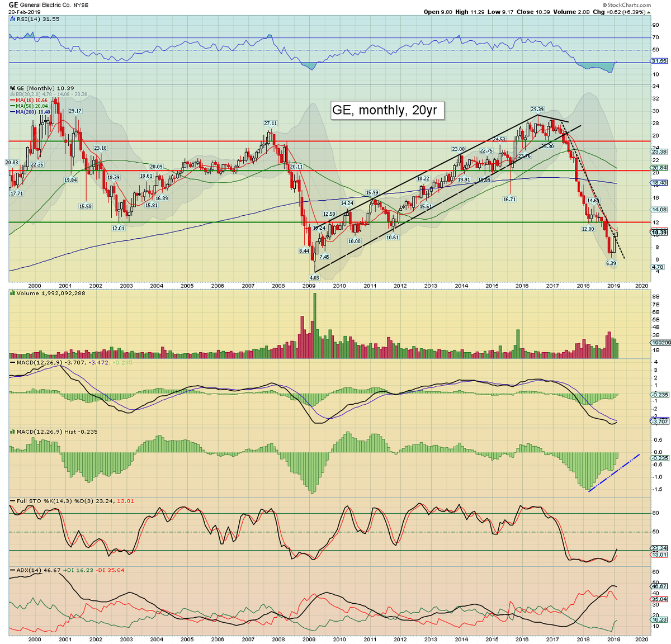Click the RSI(14) 31.55 panel label
Image resolution: width=671 pixels, height=644 pixels.
pos(38,19)
